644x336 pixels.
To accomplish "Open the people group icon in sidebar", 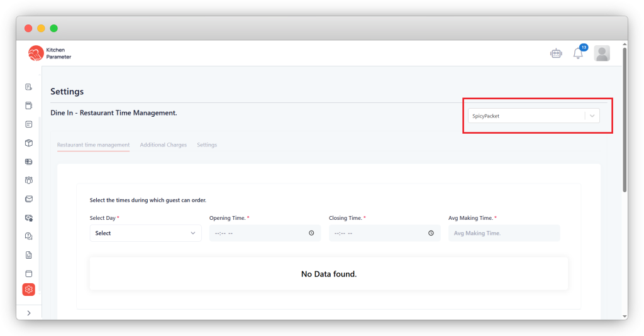I will click(x=28, y=180).
